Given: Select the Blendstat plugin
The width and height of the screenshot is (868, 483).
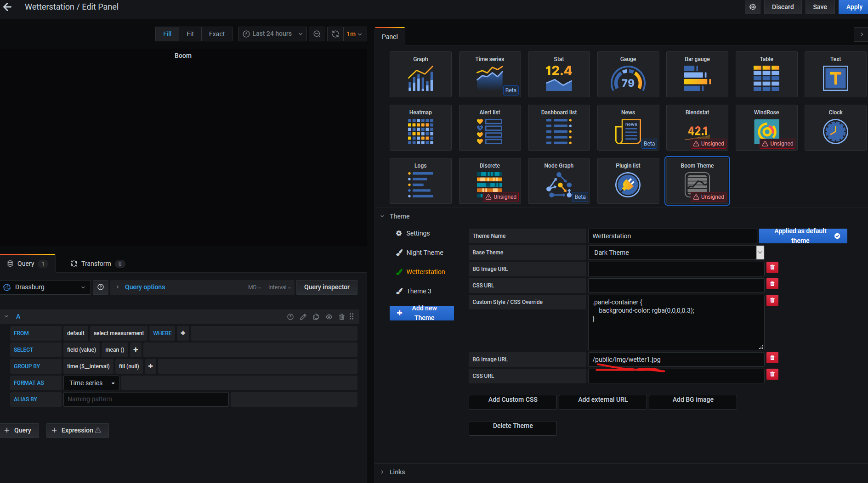Looking at the screenshot, I should click(697, 128).
